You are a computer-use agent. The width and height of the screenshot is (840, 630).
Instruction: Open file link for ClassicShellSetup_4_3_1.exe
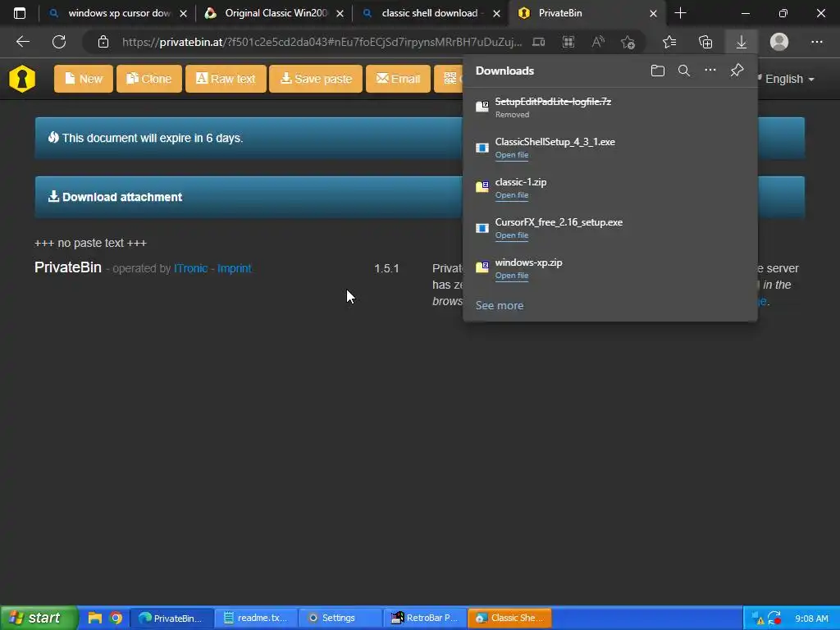[512, 155]
